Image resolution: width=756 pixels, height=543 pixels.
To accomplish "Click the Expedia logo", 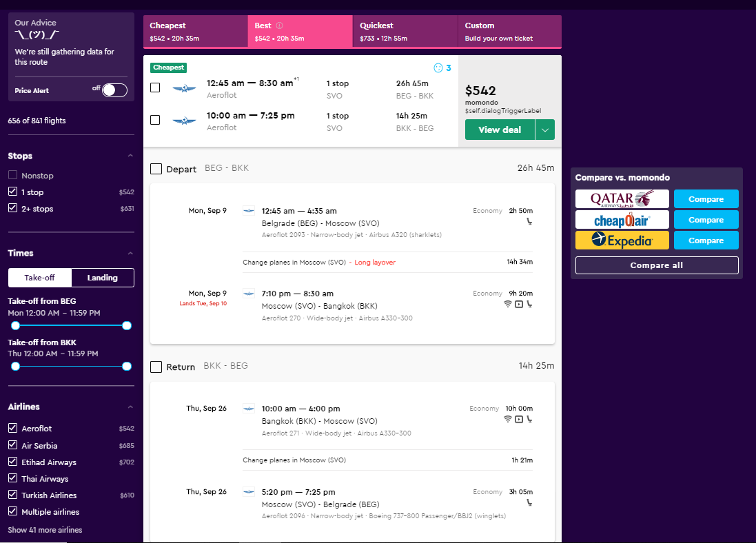I will (x=622, y=240).
